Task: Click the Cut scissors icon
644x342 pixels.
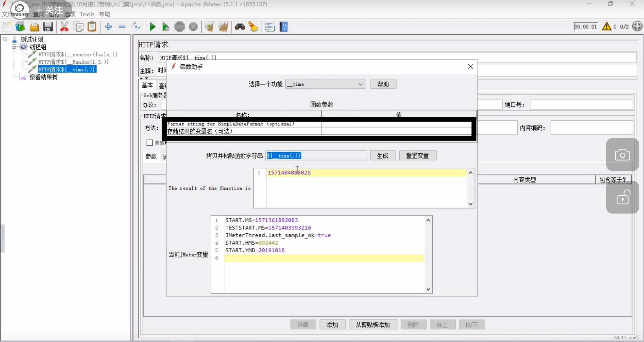Action: point(64,27)
